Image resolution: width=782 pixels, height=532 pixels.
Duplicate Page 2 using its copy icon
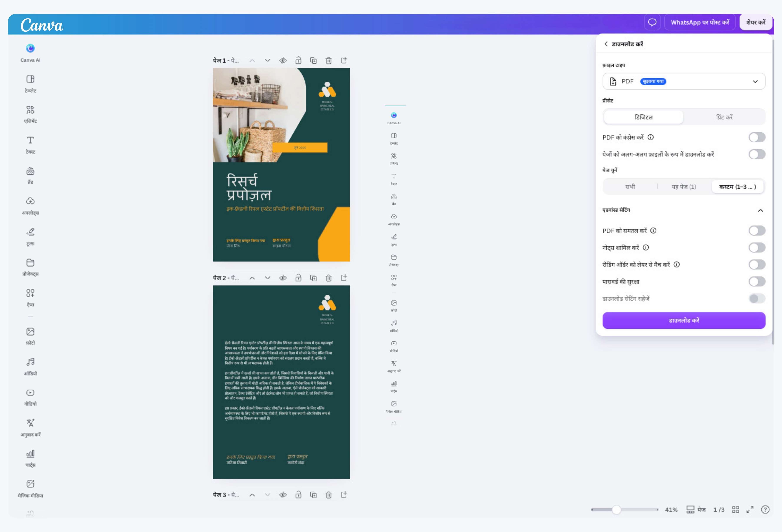click(313, 278)
